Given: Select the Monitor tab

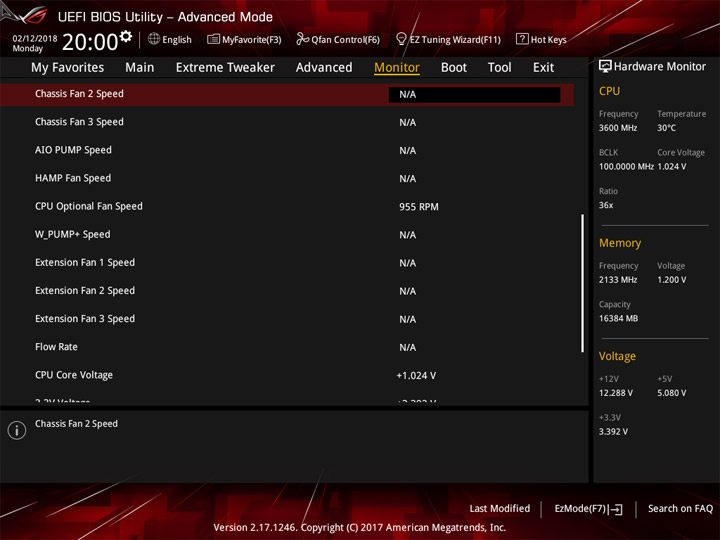Looking at the screenshot, I should (x=397, y=68).
